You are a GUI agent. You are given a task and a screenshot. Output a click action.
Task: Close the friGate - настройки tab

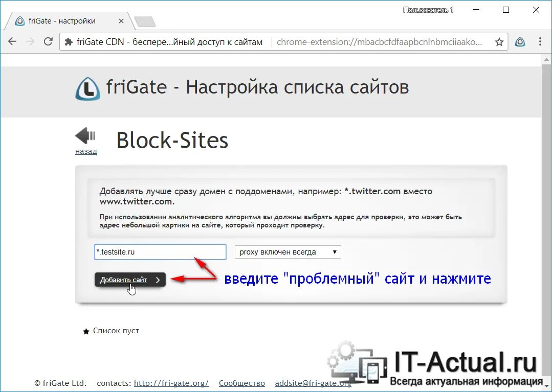[121, 21]
